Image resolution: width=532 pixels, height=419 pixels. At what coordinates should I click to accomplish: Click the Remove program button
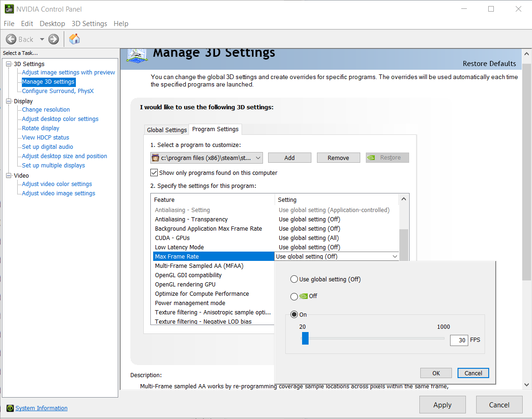point(338,158)
